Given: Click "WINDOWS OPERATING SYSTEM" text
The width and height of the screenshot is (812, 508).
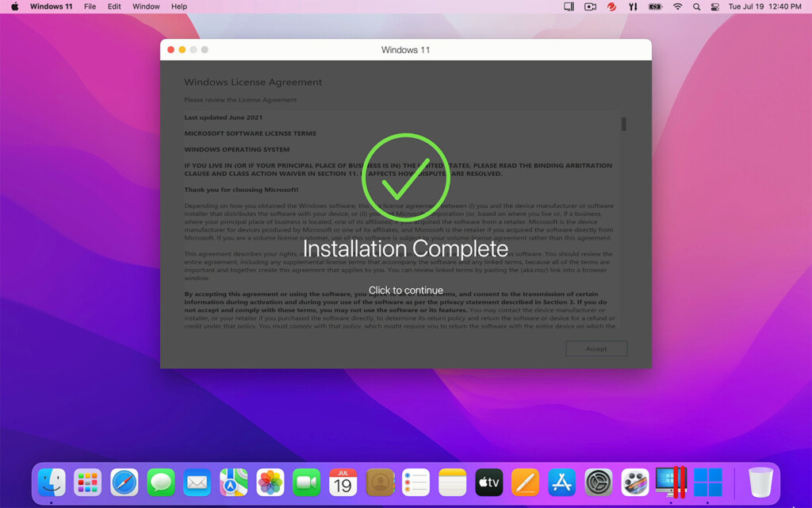Looking at the screenshot, I should click(x=236, y=150).
